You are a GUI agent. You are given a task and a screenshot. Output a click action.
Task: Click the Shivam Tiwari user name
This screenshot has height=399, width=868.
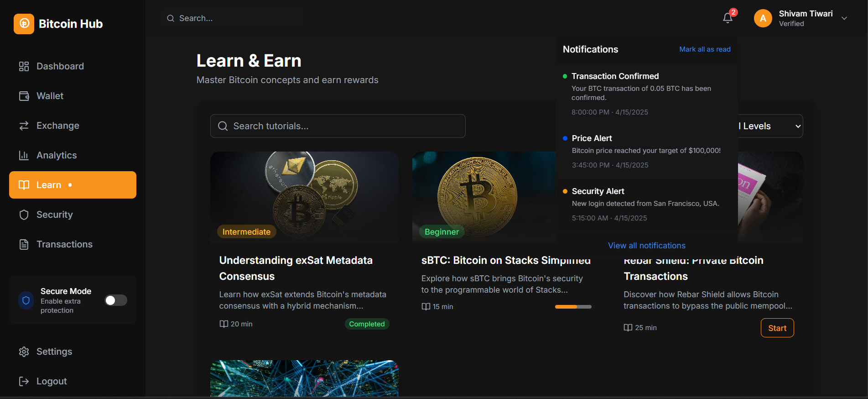click(806, 14)
